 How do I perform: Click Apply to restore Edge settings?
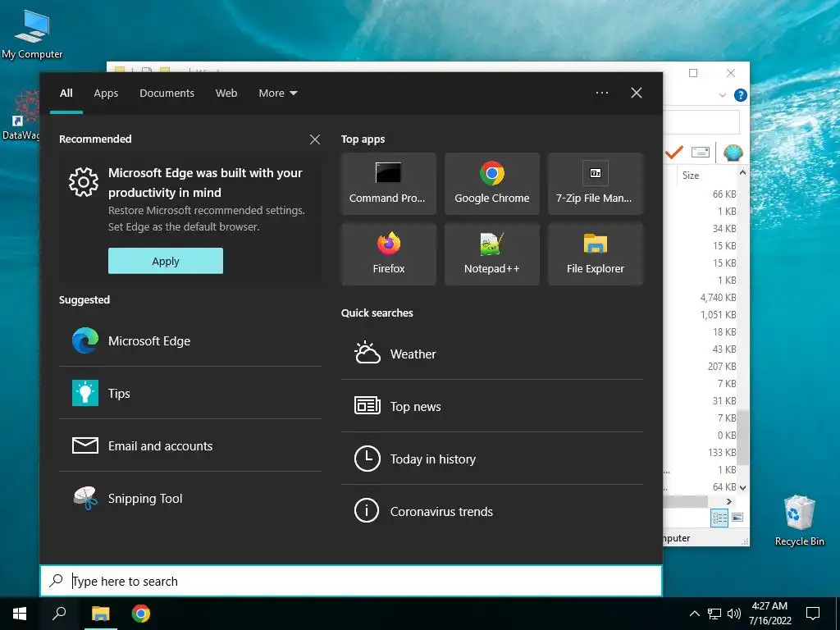click(x=166, y=261)
